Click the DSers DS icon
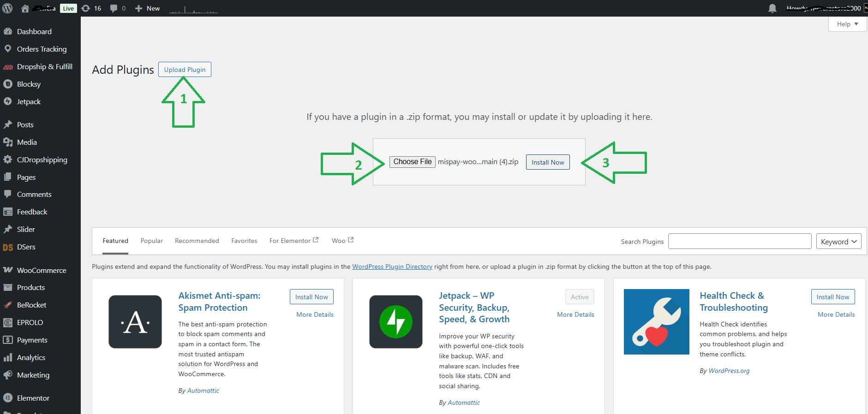Viewport: 868px width, 414px height. coord(8,247)
